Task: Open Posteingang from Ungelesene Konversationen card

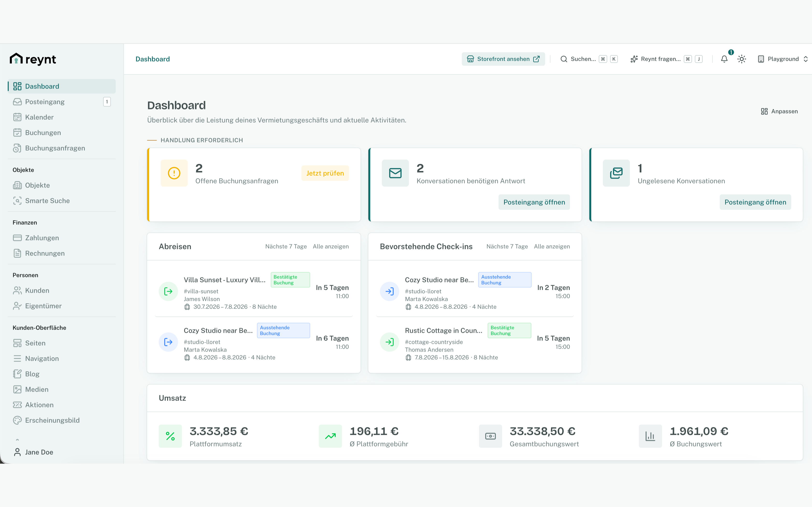Action: click(x=755, y=202)
